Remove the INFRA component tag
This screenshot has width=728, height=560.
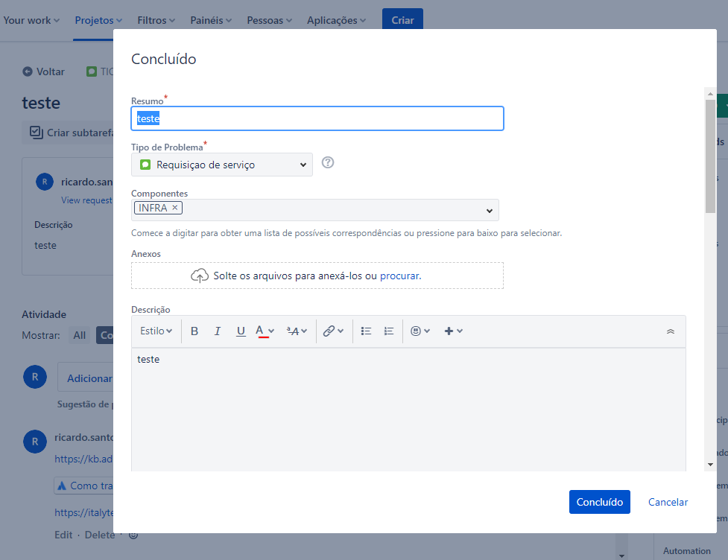(x=175, y=207)
